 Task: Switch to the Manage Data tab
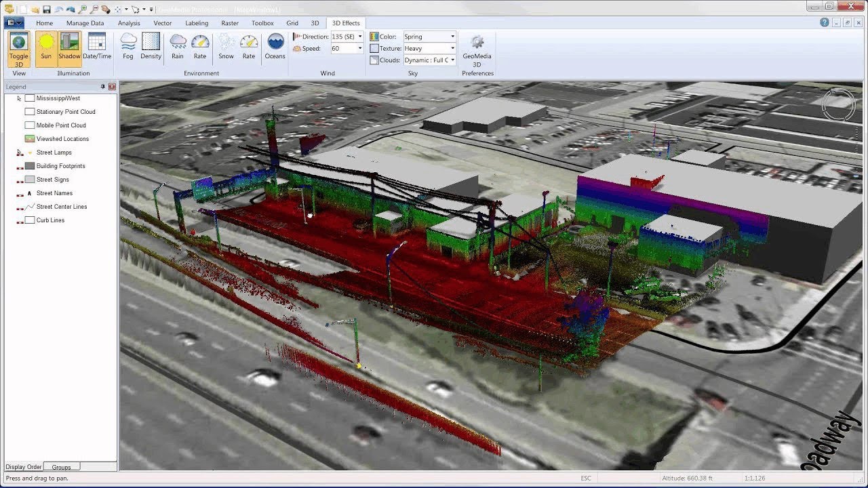85,23
